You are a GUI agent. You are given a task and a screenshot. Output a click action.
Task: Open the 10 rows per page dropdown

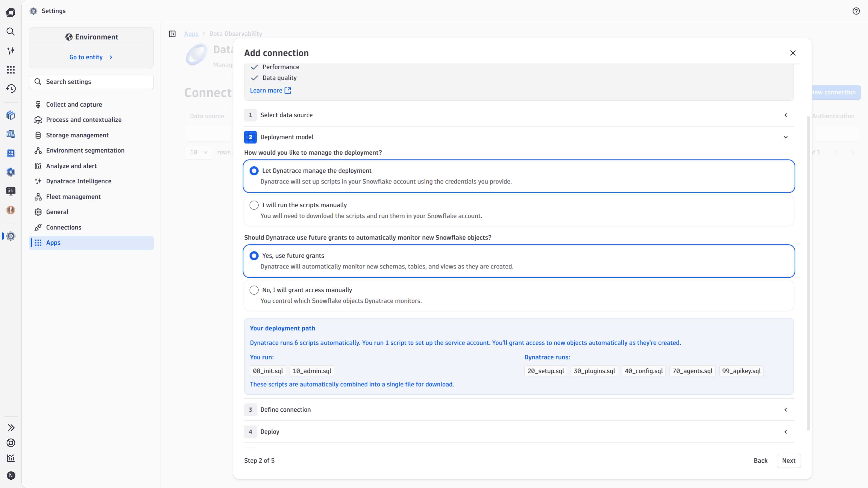(x=199, y=152)
